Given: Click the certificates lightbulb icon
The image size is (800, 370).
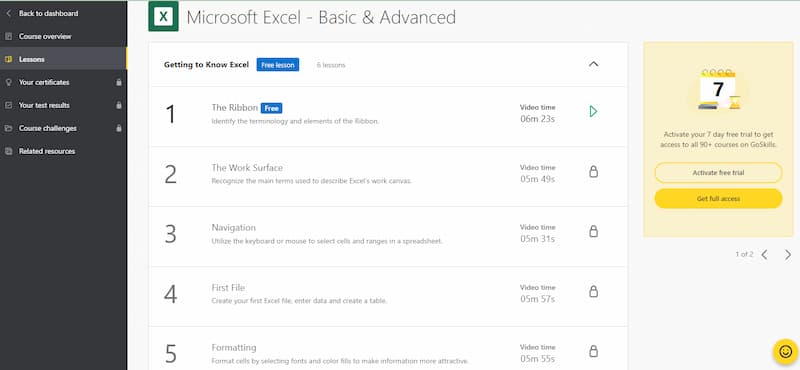Looking at the screenshot, I should click(x=8, y=82).
